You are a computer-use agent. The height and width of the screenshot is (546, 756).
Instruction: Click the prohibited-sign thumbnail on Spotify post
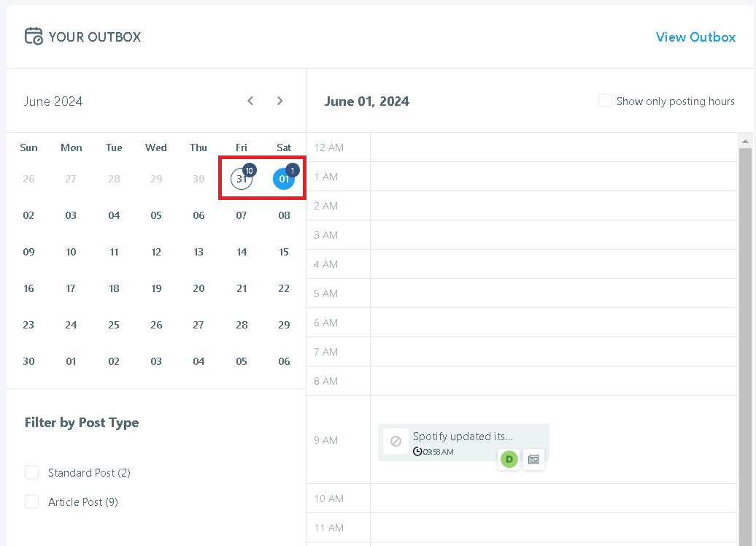coord(396,441)
